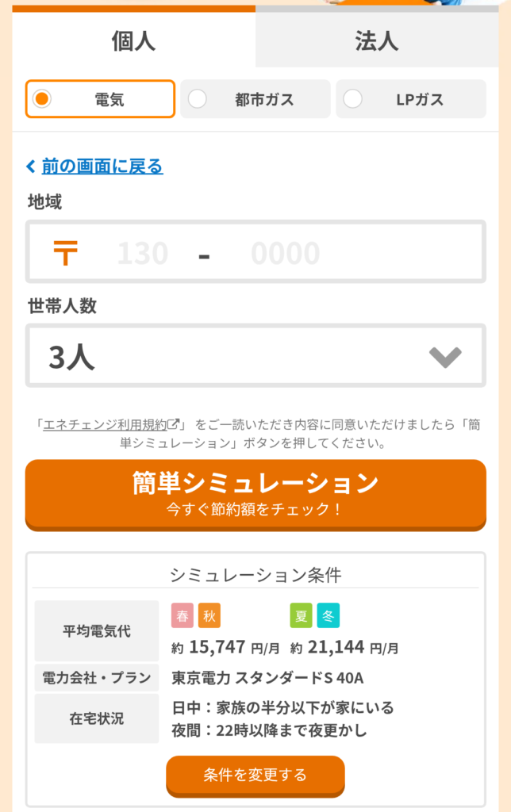Image resolution: width=511 pixels, height=812 pixels.
Task: Select the 都市ガス radio option
Action: tap(255, 99)
